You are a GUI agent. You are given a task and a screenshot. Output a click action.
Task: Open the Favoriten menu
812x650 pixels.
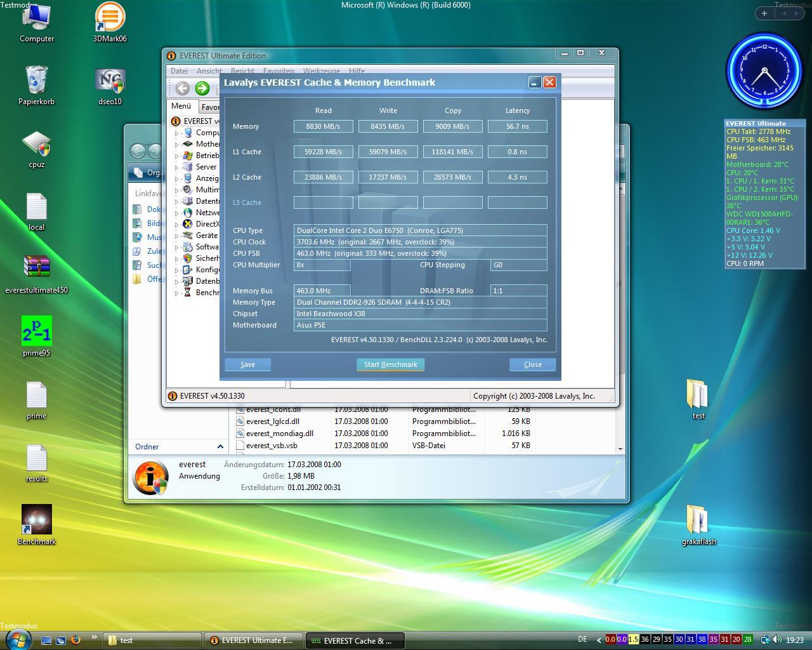(x=278, y=71)
